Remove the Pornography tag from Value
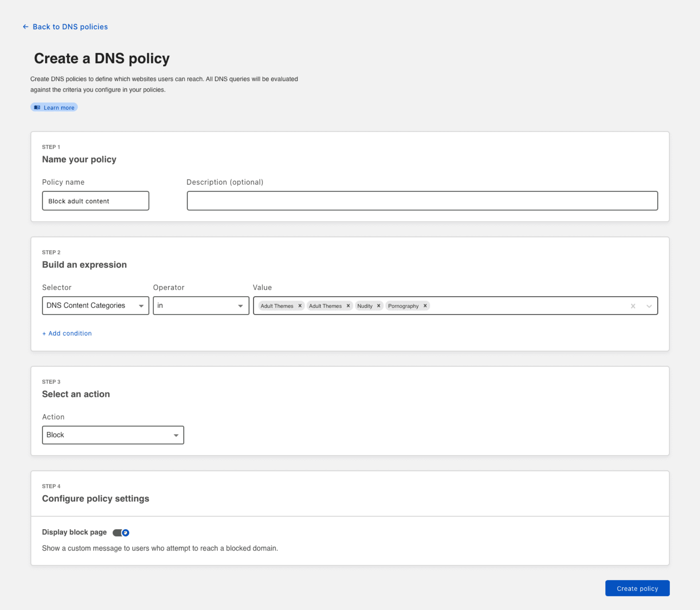 coord(425,305)
